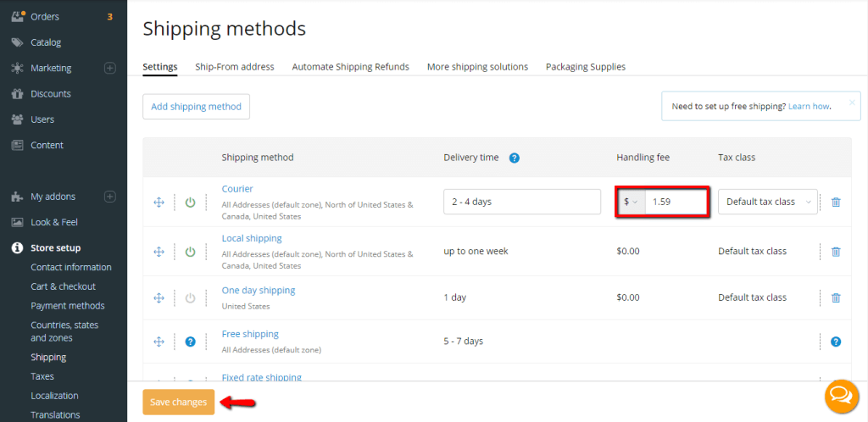Viewport: 868px width, 422px height.
Task: Click the move handle for One day shipping
Action: coord(159,298)
